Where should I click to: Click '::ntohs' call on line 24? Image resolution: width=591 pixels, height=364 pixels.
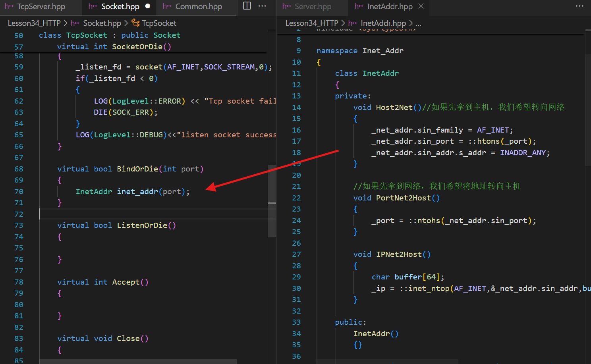pos(424,221)
